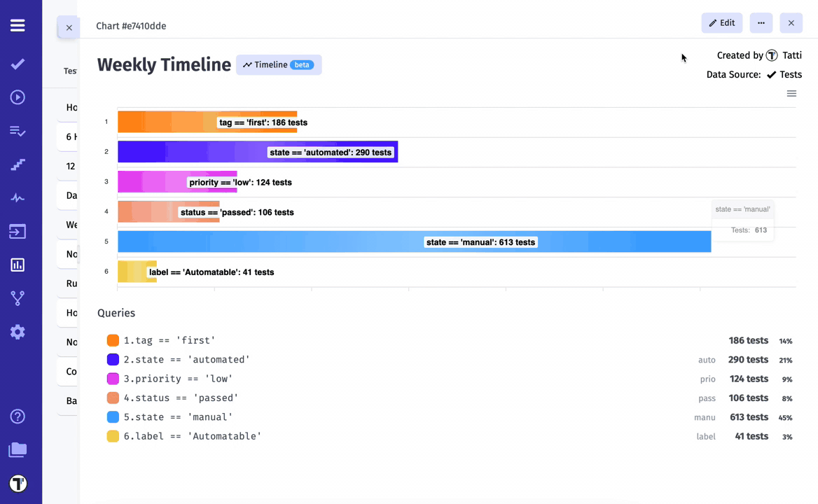Click the salmon swatch for status == 'passed'
The image size is (818, 504).
(x=113, y=398)
